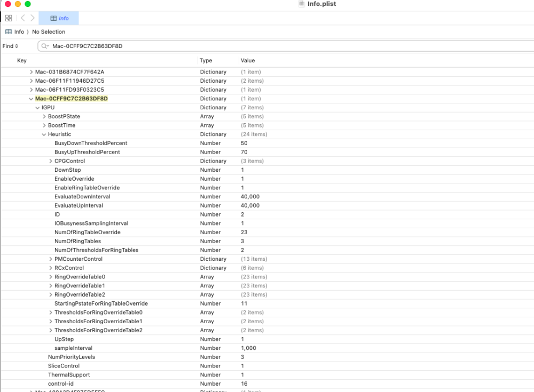Select the NumOfRingTables key
This screenshot has width=534, height=392.
pos(77,241)
